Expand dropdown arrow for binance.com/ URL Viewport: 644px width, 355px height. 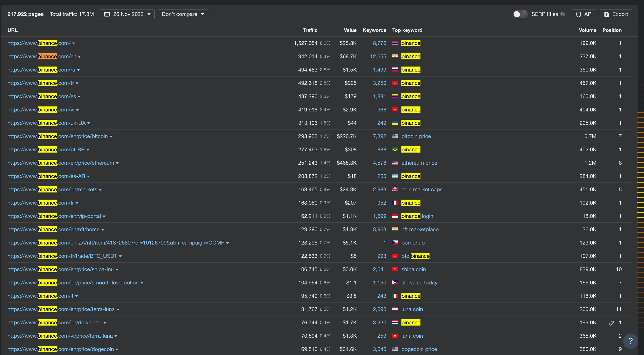pos(73,43)
